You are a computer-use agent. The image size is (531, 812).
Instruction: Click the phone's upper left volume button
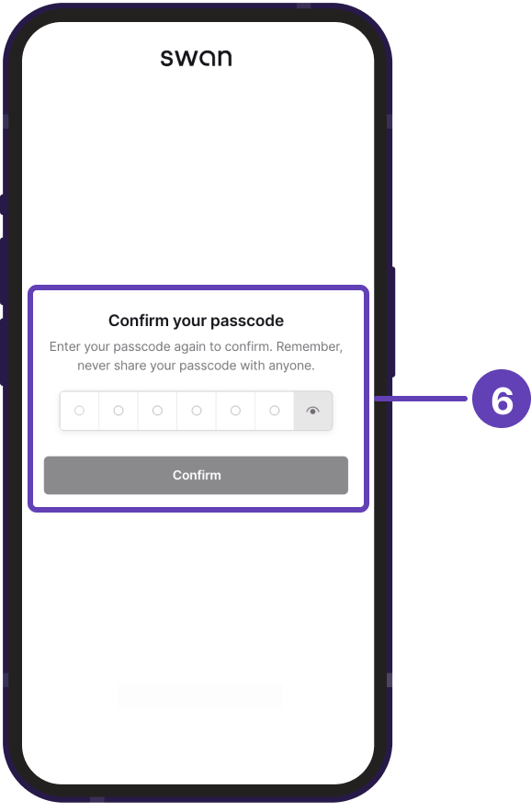2,271
